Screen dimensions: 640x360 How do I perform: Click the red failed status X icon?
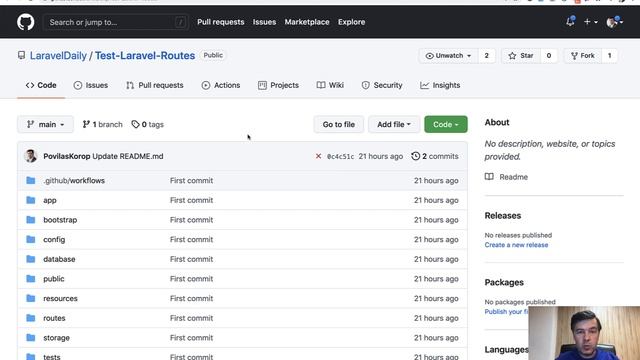coord(318,156)
